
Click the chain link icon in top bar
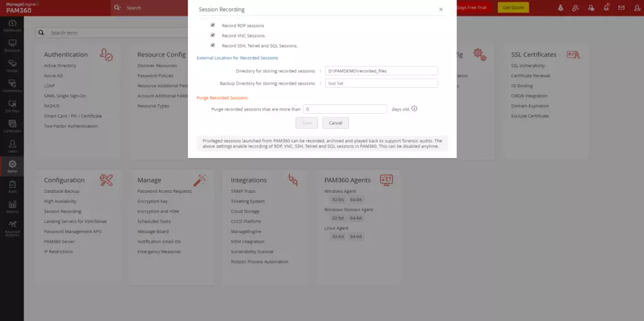pyautogui.click(x=575, y=8)
